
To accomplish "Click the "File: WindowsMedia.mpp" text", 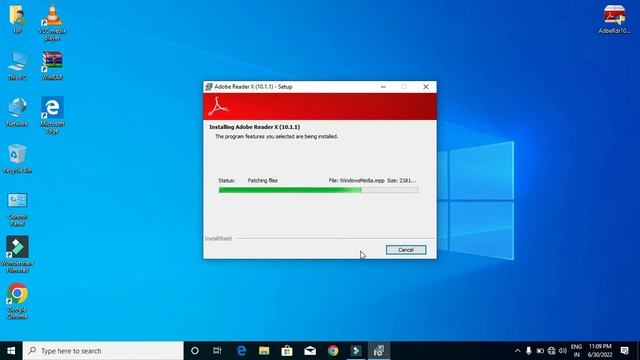I will point(356,180).
